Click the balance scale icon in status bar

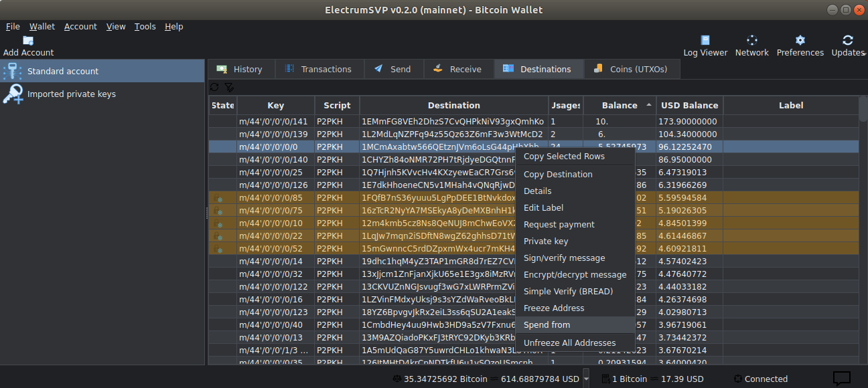[x=397, y=379]
